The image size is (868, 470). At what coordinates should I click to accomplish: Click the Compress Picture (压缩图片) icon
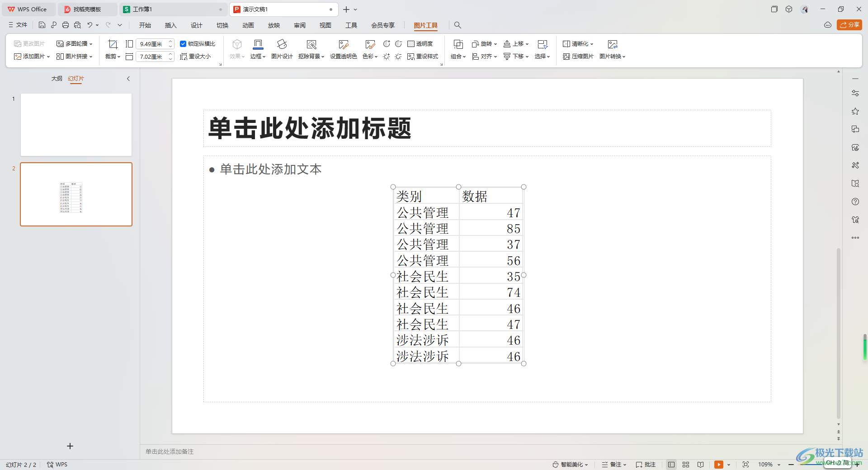[578, 56]
